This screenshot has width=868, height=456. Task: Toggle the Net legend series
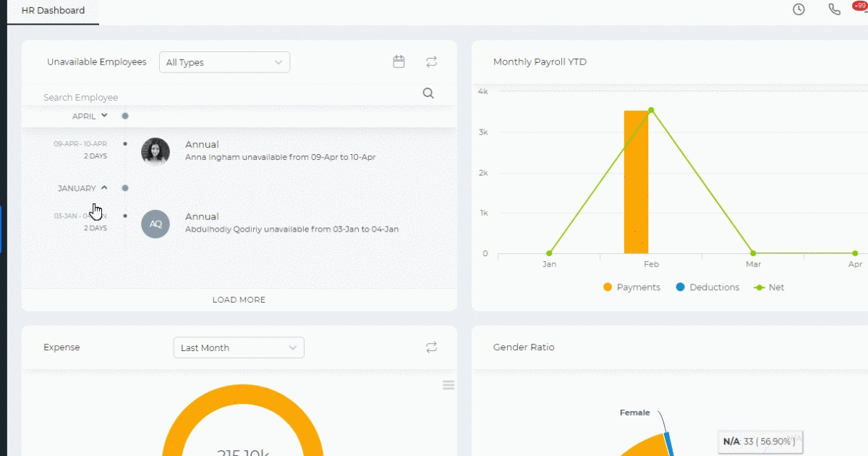click(x=769, y=287)
